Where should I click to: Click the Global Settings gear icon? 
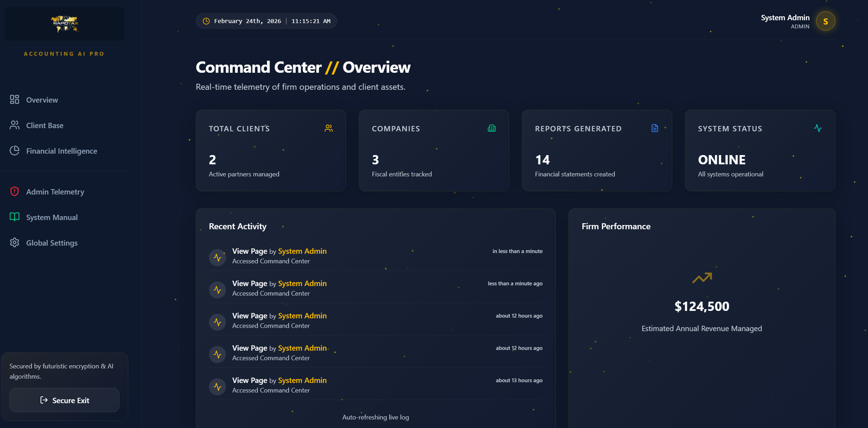click(15, 243)
